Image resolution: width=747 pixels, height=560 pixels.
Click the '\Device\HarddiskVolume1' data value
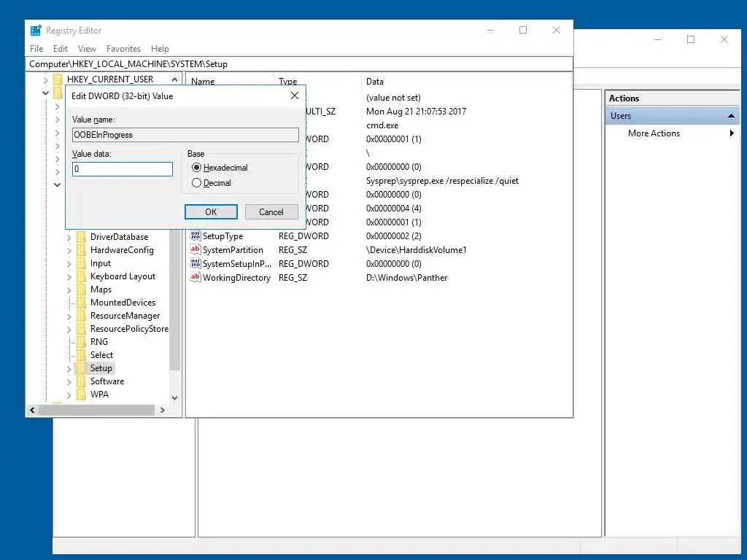coord(417,250)
